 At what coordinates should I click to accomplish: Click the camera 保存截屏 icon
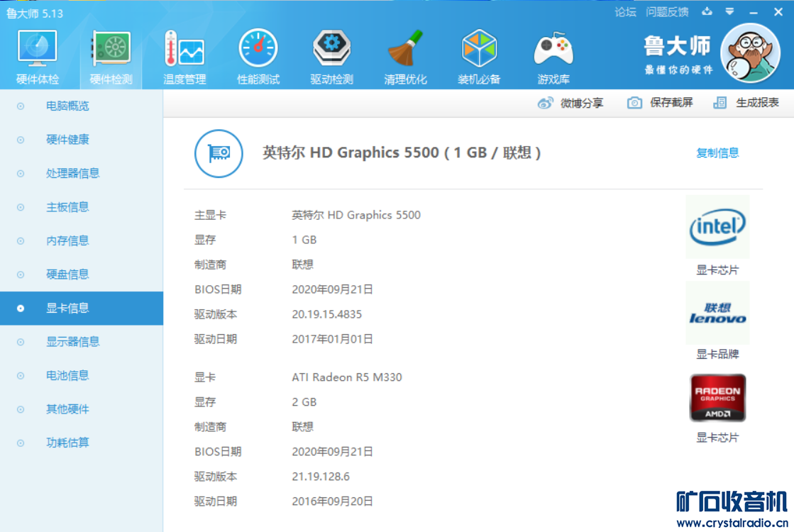click(634, 104)
